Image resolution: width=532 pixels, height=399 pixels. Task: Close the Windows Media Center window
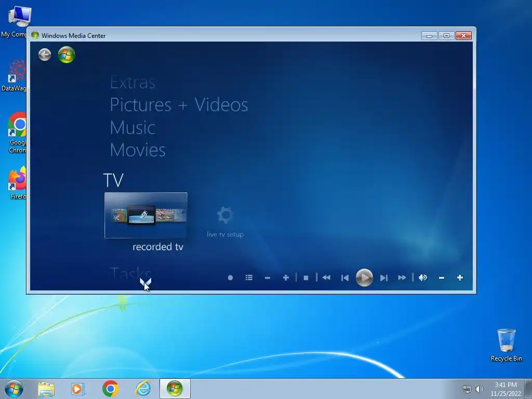point(464,36)
